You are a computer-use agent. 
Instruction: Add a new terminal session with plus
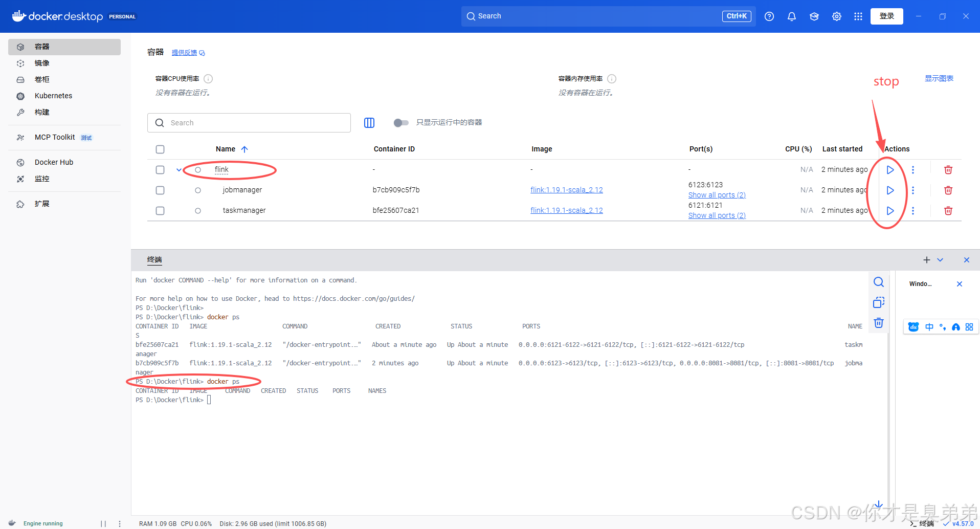click(x=927, y=260)
